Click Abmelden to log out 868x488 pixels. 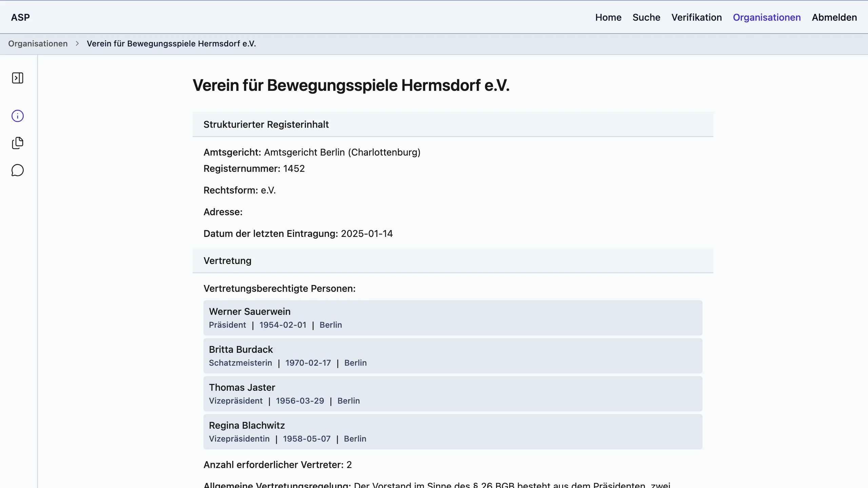click(834, 17)
